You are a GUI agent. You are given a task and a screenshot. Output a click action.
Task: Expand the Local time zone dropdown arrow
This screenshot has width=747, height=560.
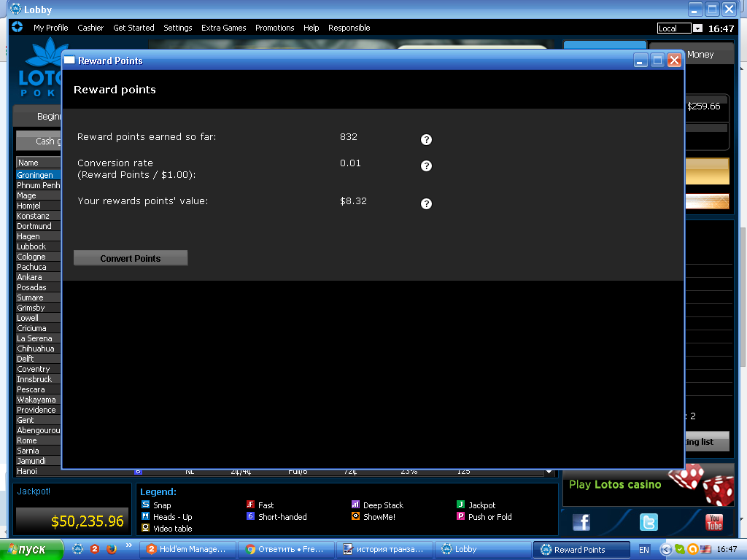pyautogui.click(x=697, y=28)
